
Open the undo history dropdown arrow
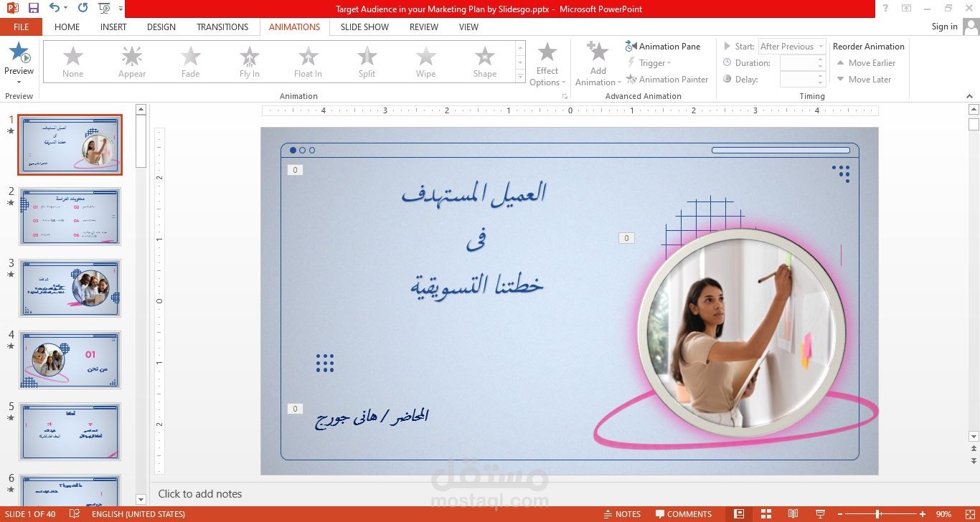coord(66,9)
